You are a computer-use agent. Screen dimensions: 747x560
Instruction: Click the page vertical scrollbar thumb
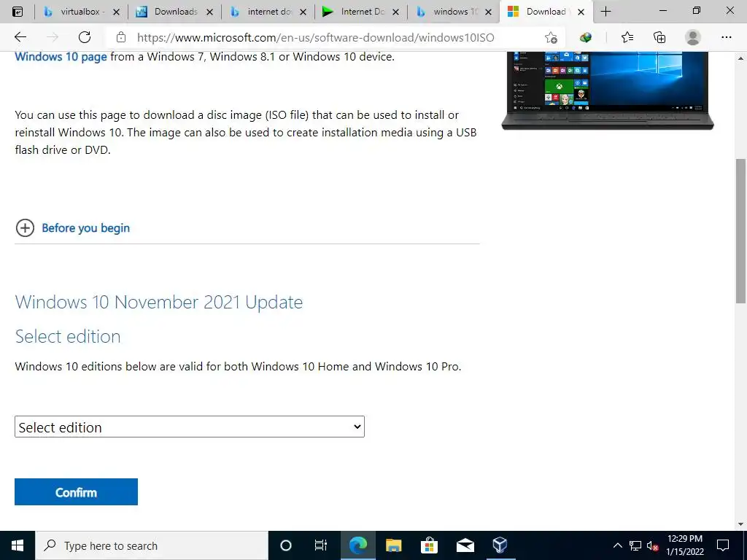pyautogui.click(x=740, y=231)
